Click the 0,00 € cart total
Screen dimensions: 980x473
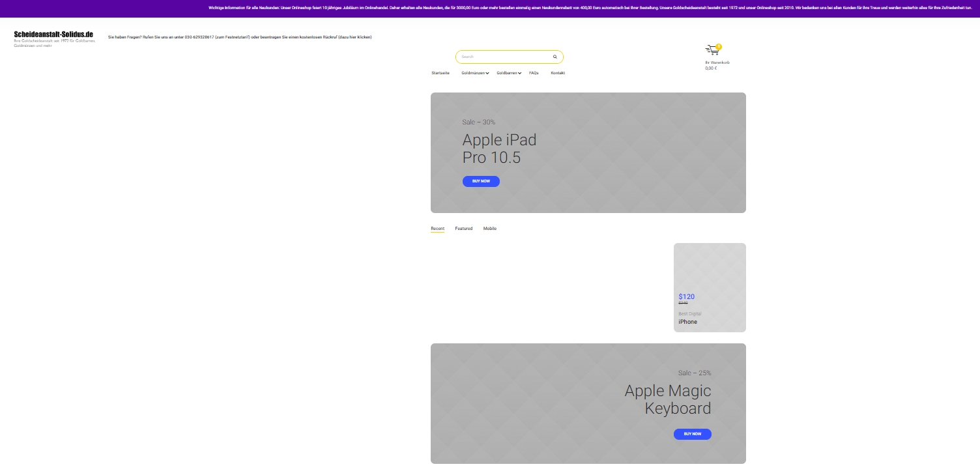coord(711,68)
